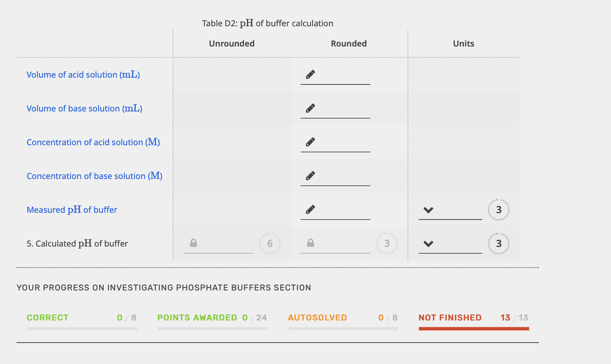Click lock icon in rounded calculated pH
This screenshot has height=364, width=611.
click(x=310, y=243)
